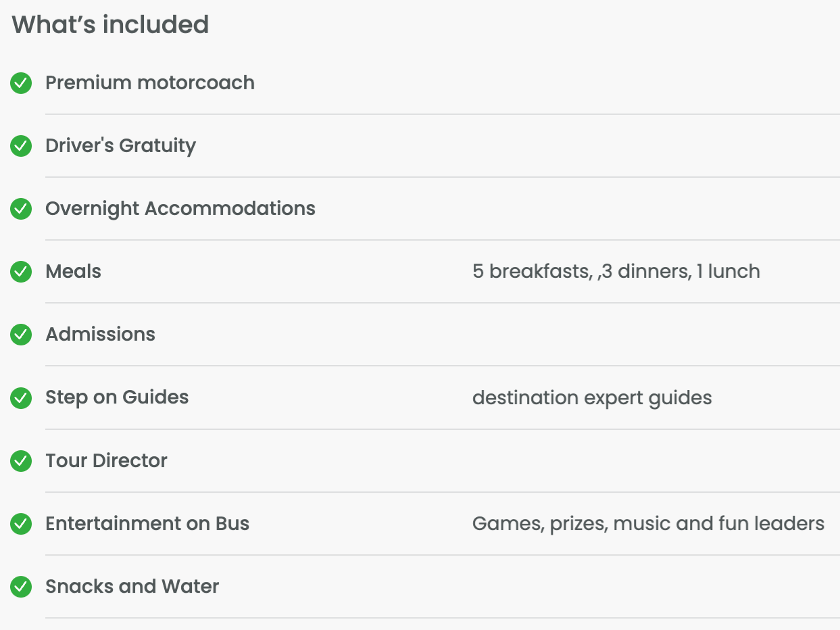
Task: Click the green check beside Snacks and Water
Action: coord(21,587)
